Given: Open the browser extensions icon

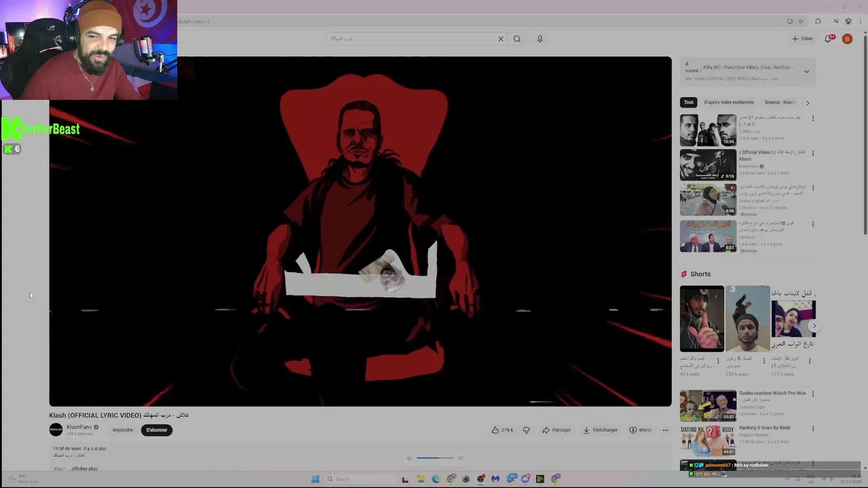Looking at the screenshot, I should point(818,21).
